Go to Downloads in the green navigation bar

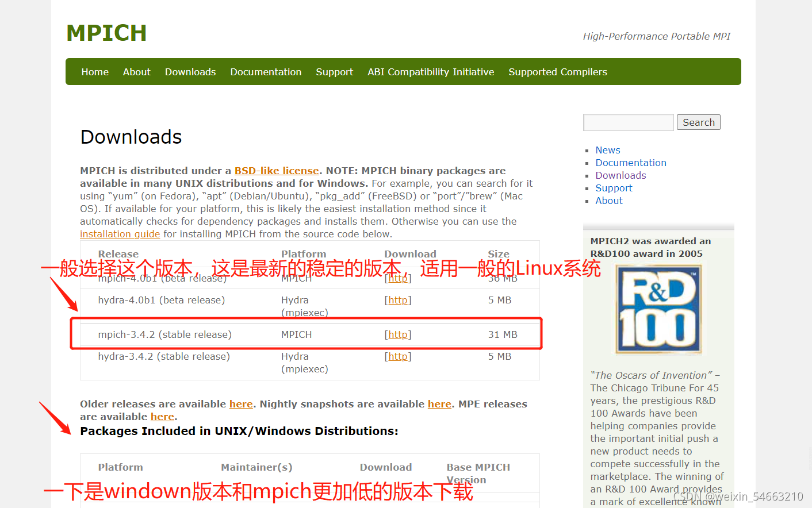[x=190, y=72]
